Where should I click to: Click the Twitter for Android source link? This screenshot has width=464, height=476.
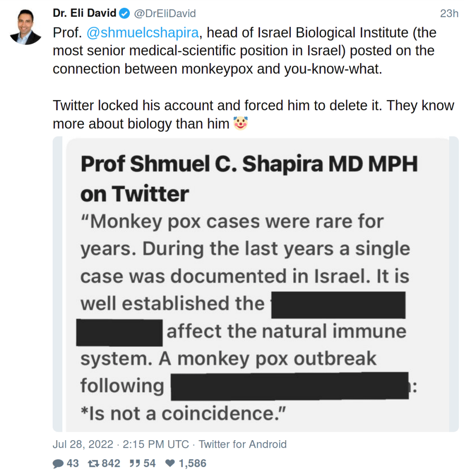[242, 444]
